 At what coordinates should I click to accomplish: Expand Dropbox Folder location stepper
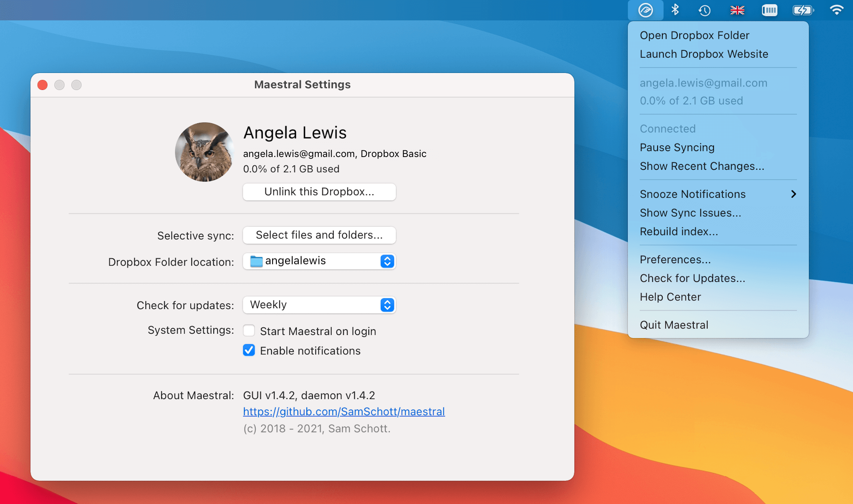click(x=386, y=261)
